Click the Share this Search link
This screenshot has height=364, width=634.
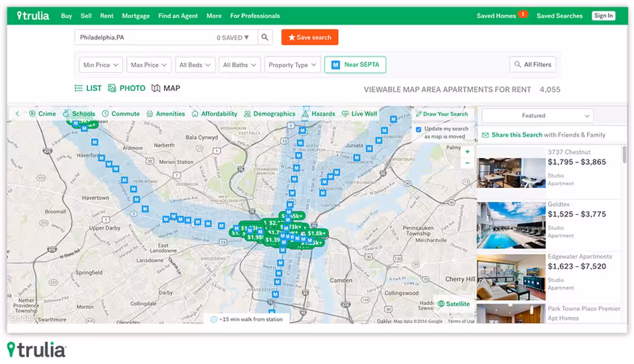[517, 135]
